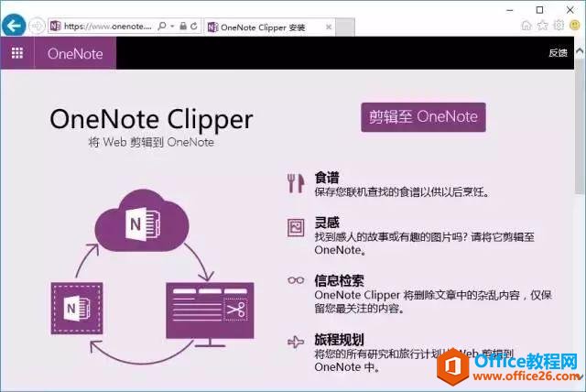Click the browser Back arrow button
Screen dimensions: 586x392
(x=14, y=26)
